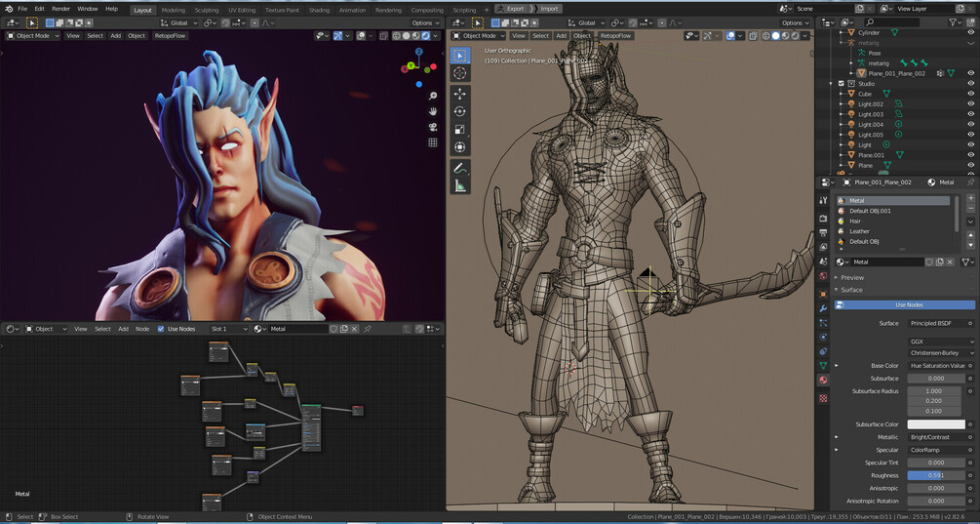Activate the Transform tool in right viewport
980x524 pixels.
[x=460, y=147]
